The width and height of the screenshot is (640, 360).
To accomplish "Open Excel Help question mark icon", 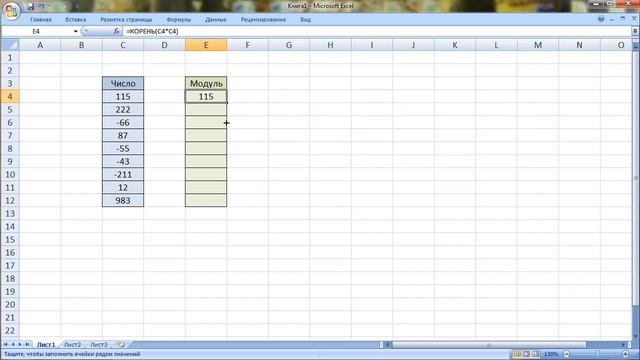I will [601, 19].
